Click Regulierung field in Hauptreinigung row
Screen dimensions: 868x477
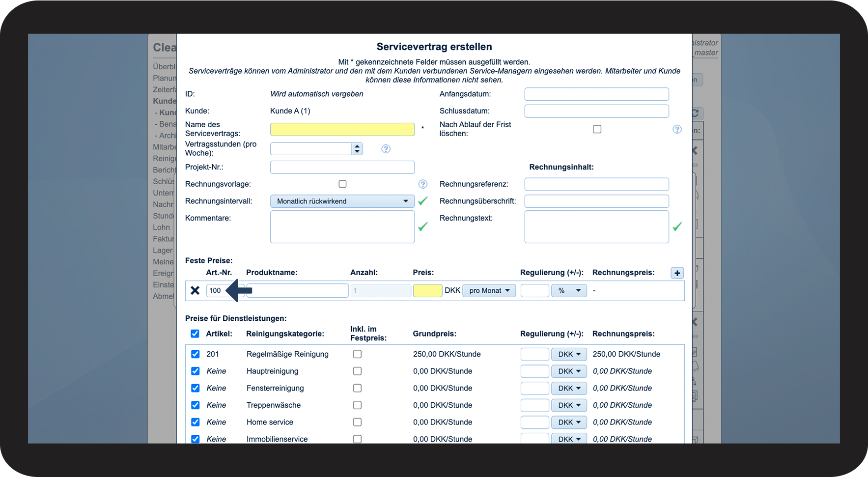[534, 371]
